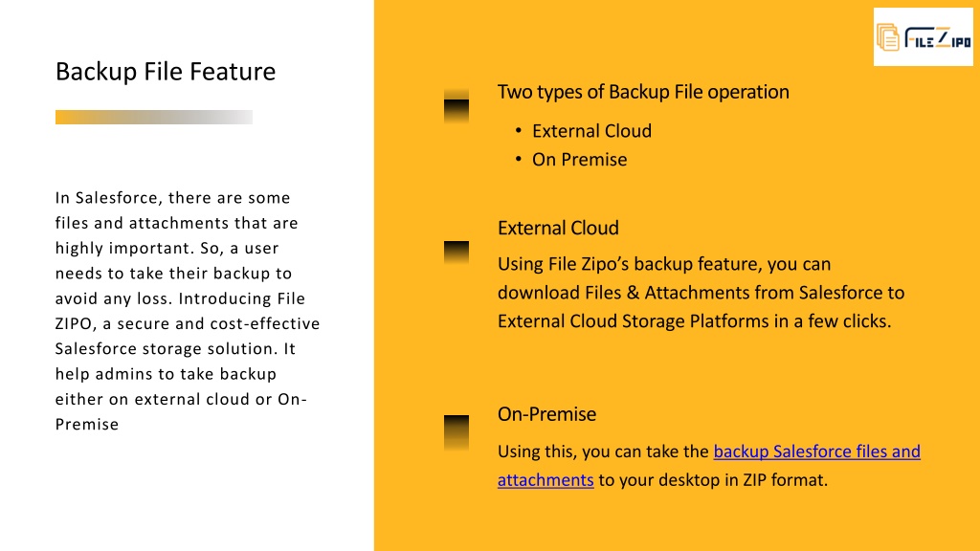Screen dimensions: 980x551
Task: Select the gradient square beside External Cloud heading
Action: [x=457, y=253]
